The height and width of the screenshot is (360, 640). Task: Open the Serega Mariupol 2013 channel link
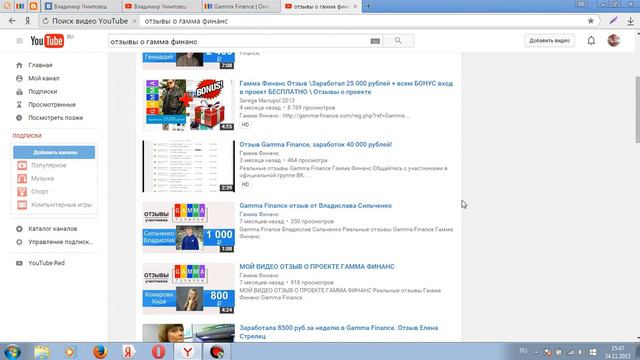(267, 100)
